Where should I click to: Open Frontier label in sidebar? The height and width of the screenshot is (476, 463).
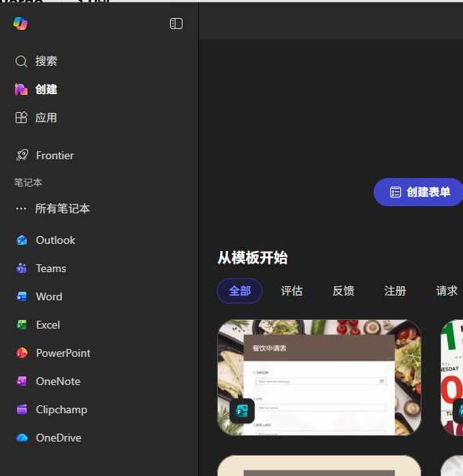[x=55, y=155]
